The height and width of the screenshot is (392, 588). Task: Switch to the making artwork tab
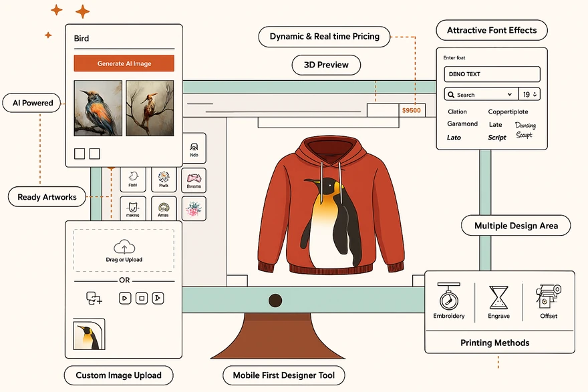pos(133,208)
